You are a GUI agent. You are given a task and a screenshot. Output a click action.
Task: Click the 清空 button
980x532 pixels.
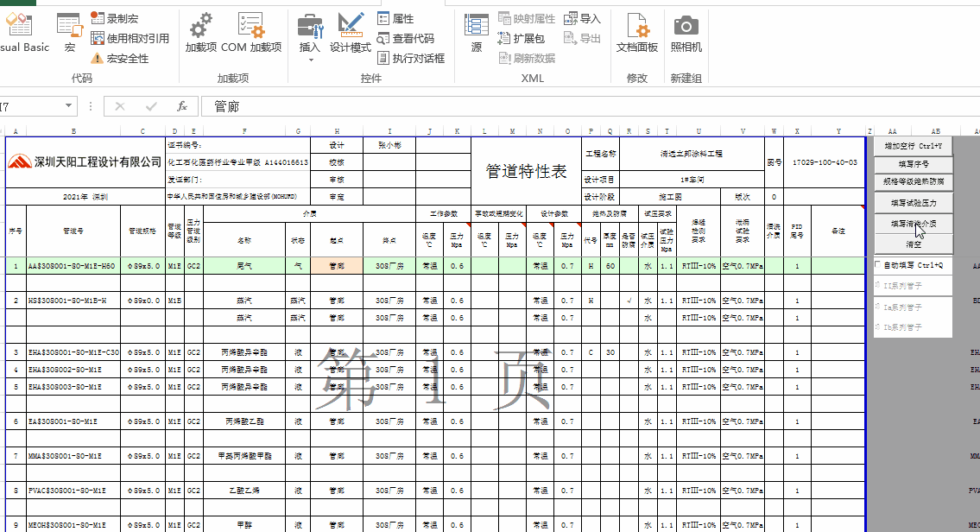coord(913,244)
